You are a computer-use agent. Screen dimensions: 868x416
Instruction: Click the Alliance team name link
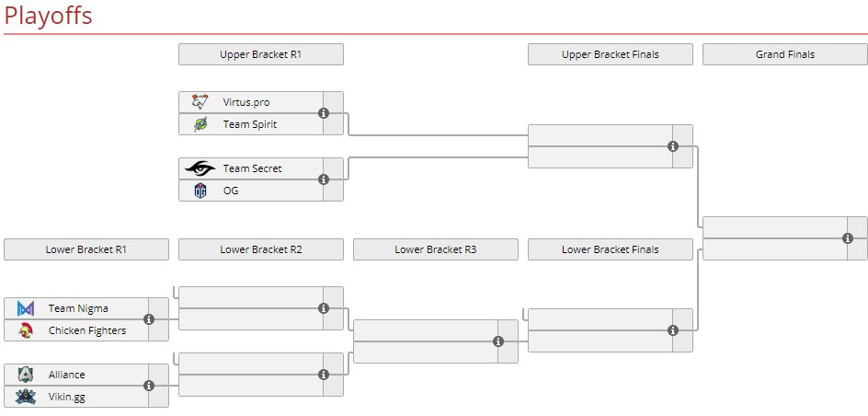66,375
